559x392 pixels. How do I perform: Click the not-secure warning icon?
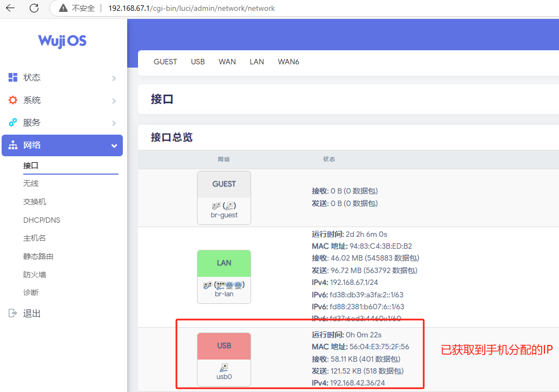63,8
